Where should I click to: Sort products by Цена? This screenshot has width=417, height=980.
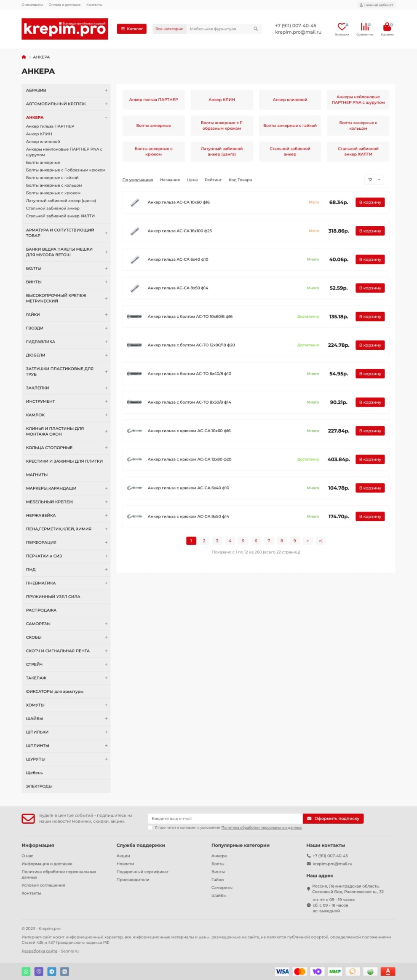pyautogui.click(x=192, y=180)
